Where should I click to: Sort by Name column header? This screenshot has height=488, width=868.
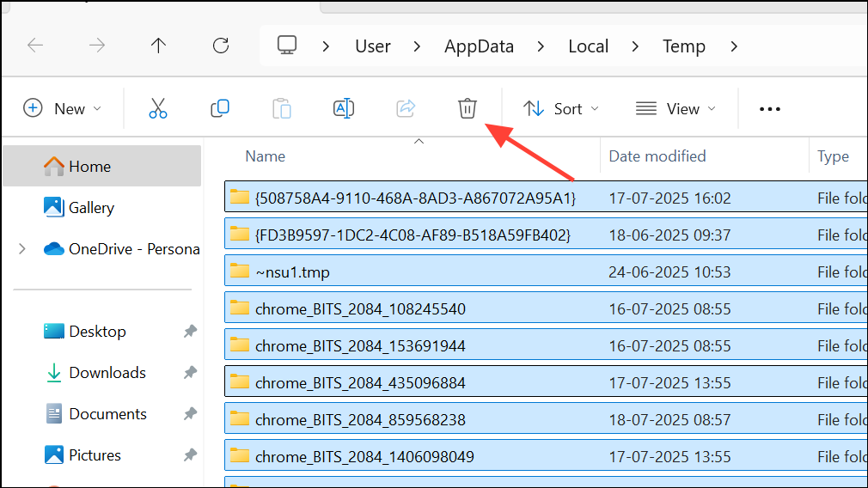[x=265, y=156]
